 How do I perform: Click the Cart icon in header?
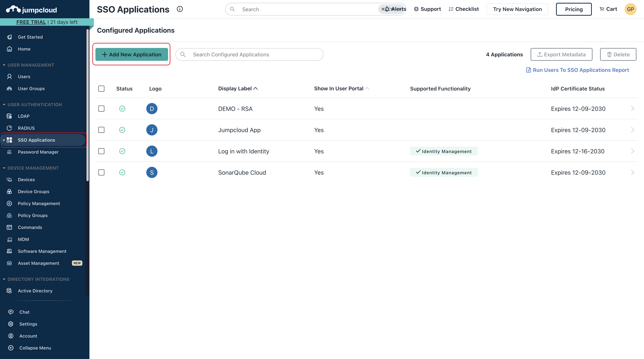tap(602, 9)
